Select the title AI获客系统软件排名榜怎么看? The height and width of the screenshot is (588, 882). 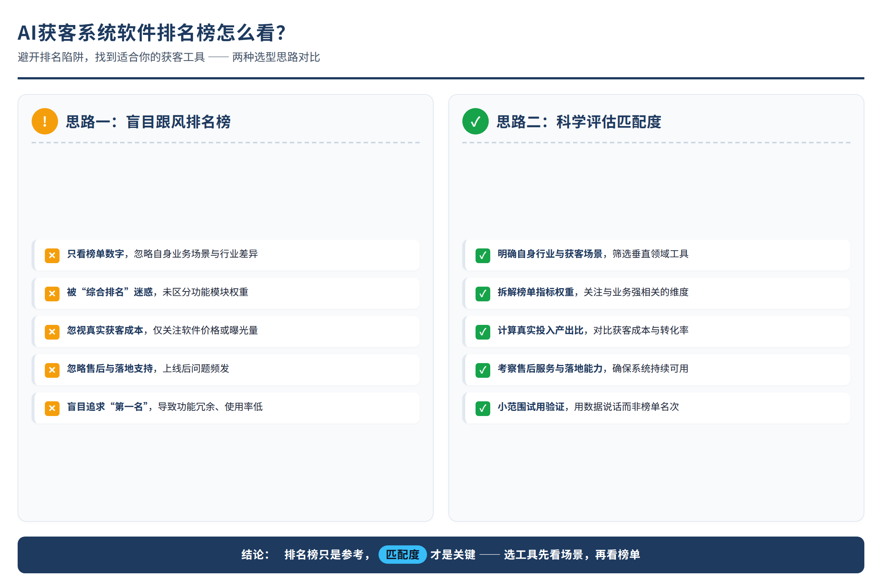151,33
